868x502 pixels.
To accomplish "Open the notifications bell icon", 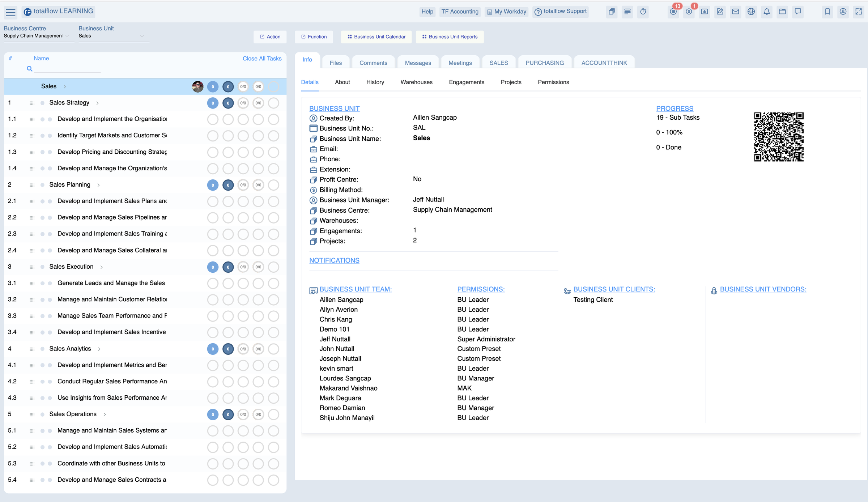I will (766, 12).
